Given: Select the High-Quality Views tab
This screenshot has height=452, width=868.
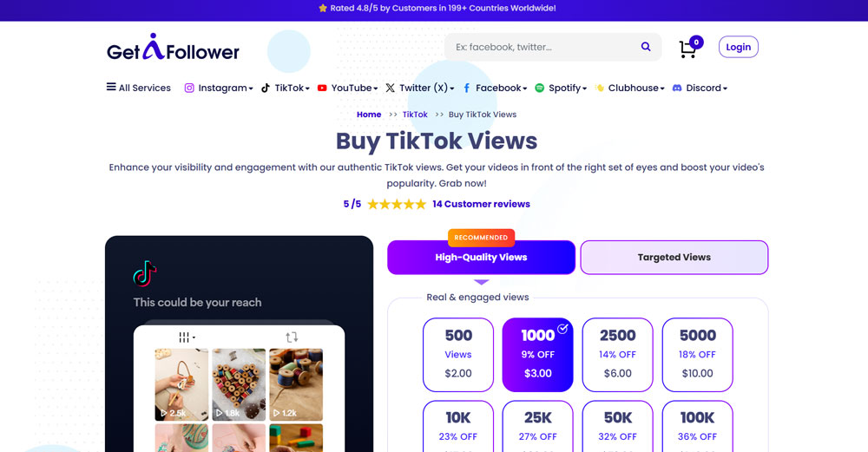Looking at the screenshot, I should point(481,258).
